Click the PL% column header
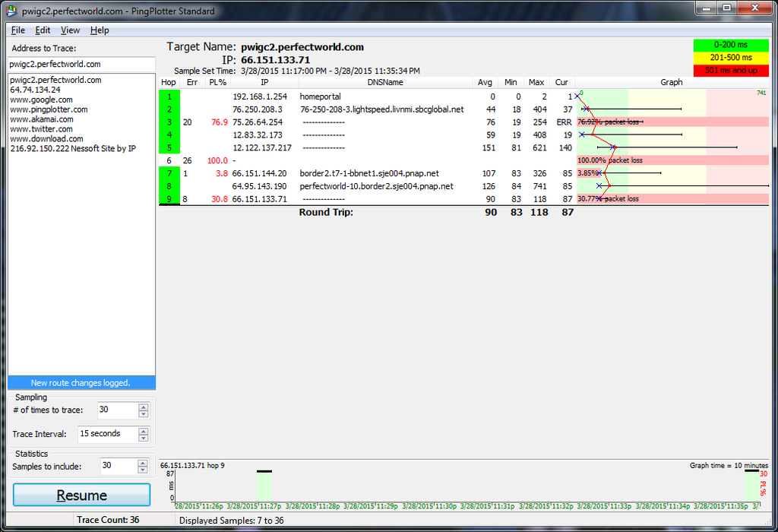The image size is (778, 532). pyautogui.click(x=217, y=82)
